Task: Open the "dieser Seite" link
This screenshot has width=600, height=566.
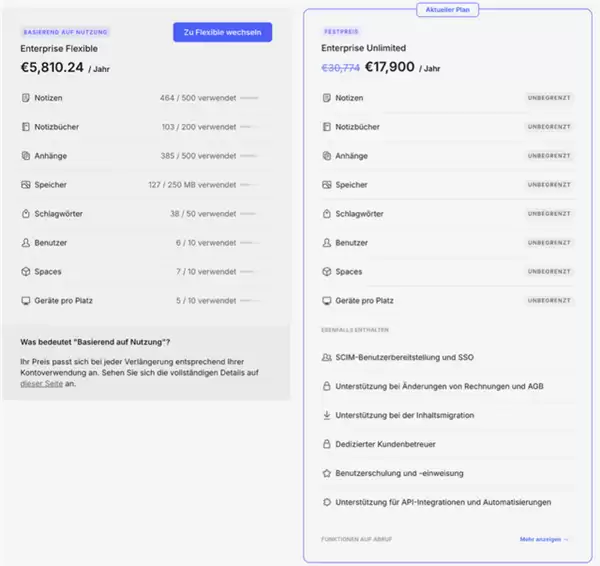Action: (x=39, y=383)
